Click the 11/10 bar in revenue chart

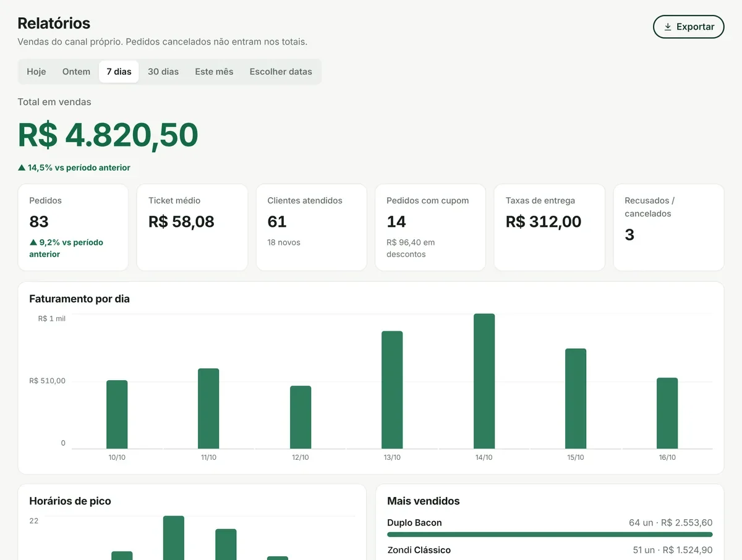(208, 409)
